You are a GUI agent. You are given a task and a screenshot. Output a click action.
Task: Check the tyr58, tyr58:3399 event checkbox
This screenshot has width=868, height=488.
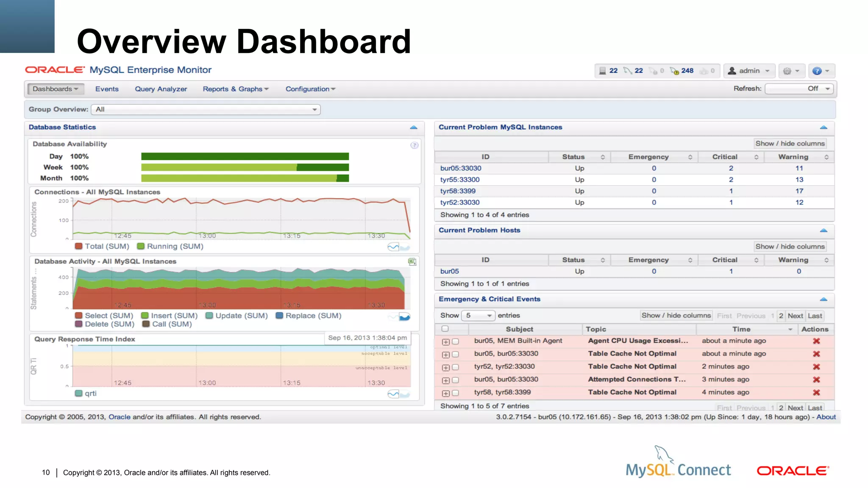(x=455, y=393)
